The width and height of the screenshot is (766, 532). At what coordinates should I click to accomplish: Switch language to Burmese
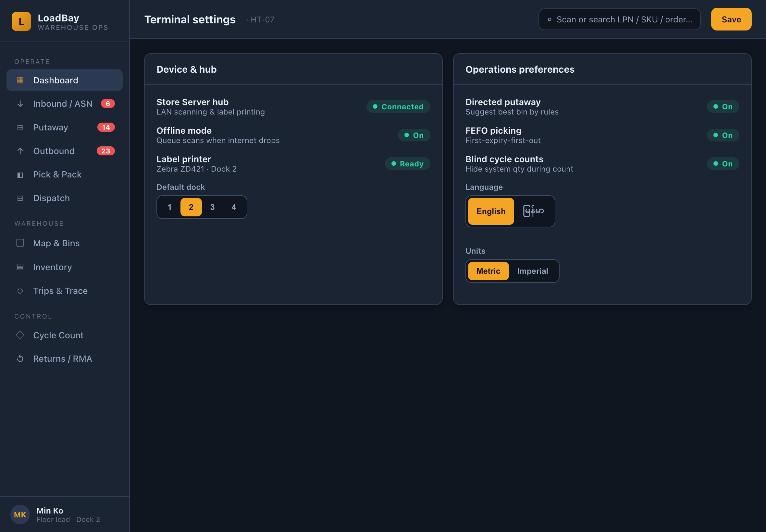pyautogui.click(x=533, y=211)
